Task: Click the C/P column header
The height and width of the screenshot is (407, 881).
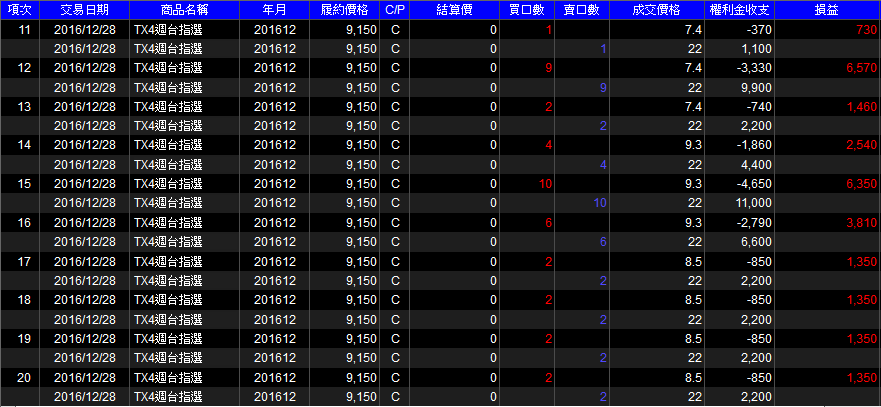Action: pyautogui.click(x=395, y=10)
